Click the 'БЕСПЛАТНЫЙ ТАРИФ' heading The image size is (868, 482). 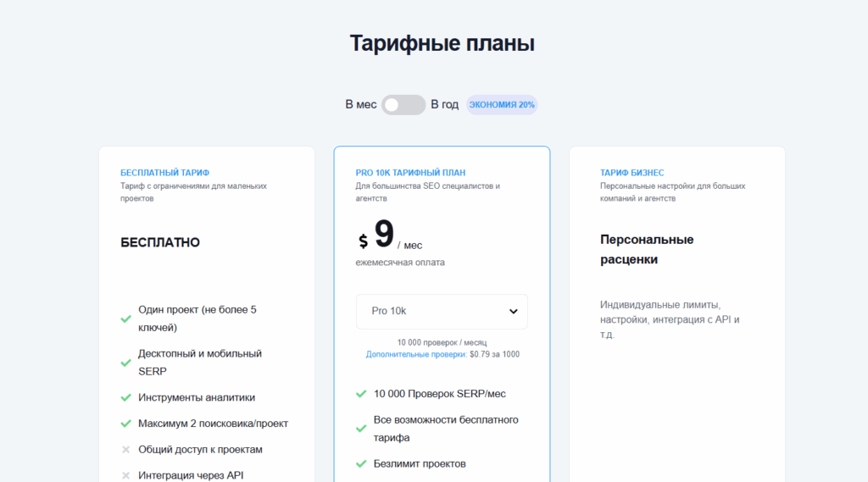pyautogui.click(x=165, y=173)
